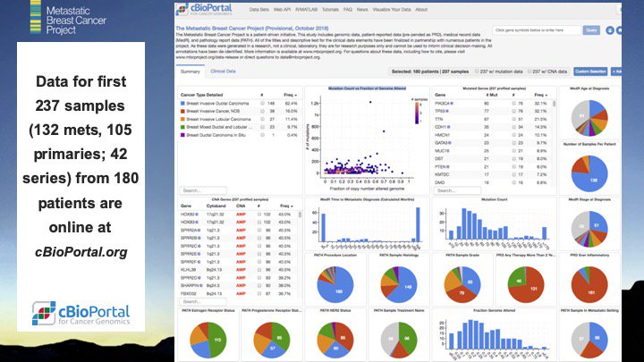Click the Gene column header in Mutated Genes
The width and height of the screenshot is (644, 362).
440,95
